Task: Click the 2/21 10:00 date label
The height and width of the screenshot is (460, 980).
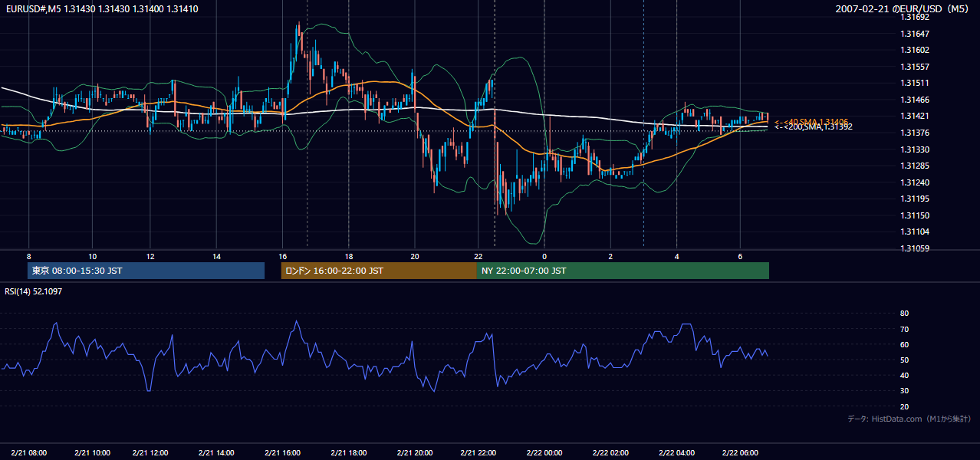Action: [92, 452]
